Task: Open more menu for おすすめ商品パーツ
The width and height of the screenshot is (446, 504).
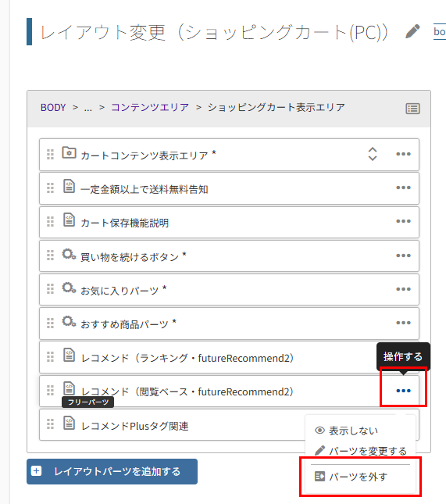Action: pos(403,323)
